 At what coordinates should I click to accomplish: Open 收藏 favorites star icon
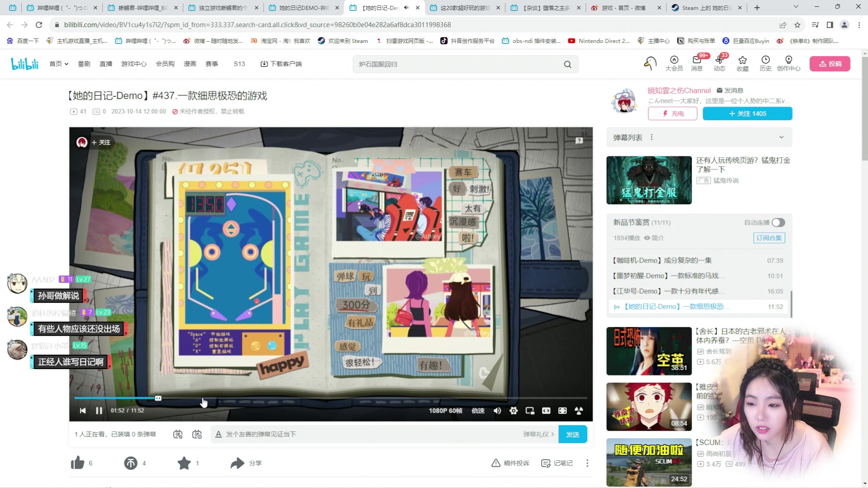[743, 64]
